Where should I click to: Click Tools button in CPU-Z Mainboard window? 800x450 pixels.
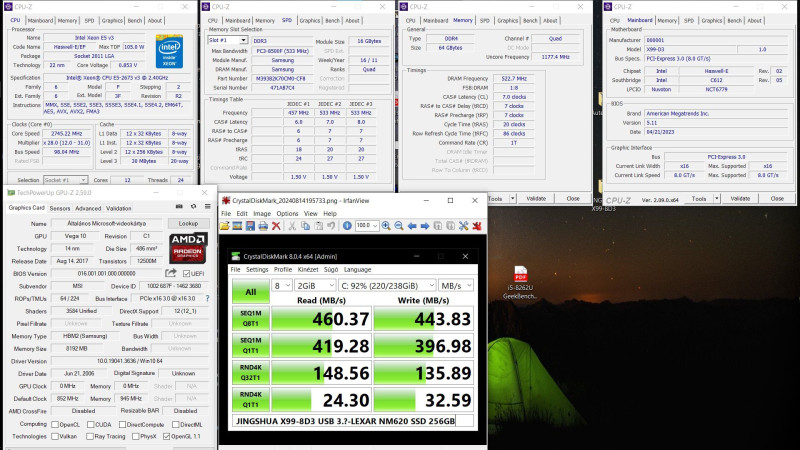699,198
